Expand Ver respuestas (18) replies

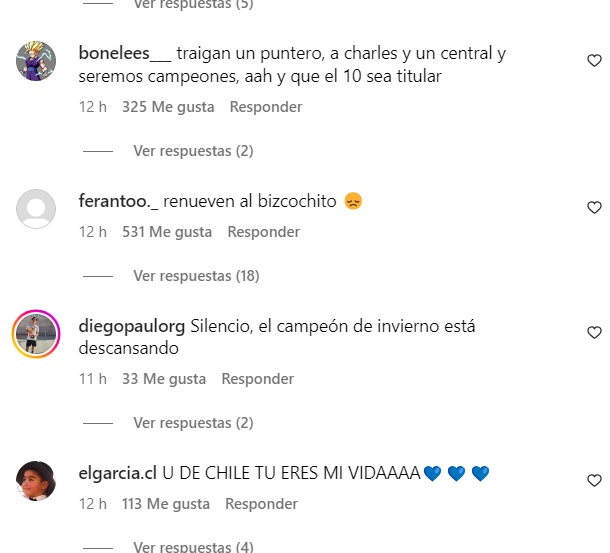[196, 276]
